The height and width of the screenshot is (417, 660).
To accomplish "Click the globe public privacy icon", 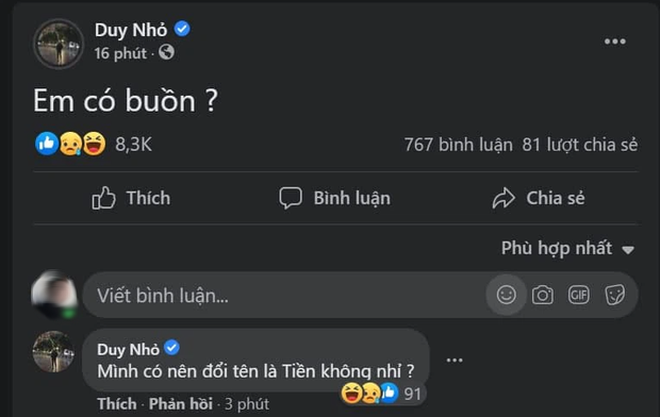I will click(x=167, y=53).
